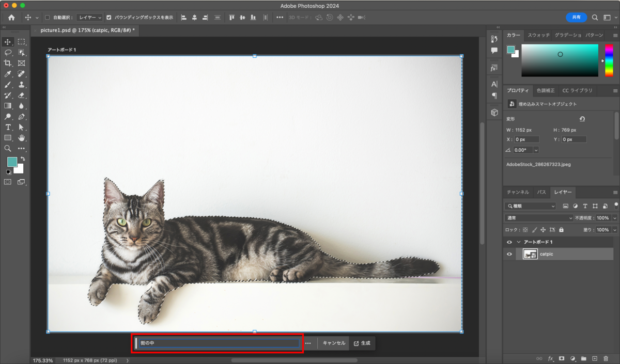Select the Hand tool
Screen dimensions: 620x364
tap(22, 138)
